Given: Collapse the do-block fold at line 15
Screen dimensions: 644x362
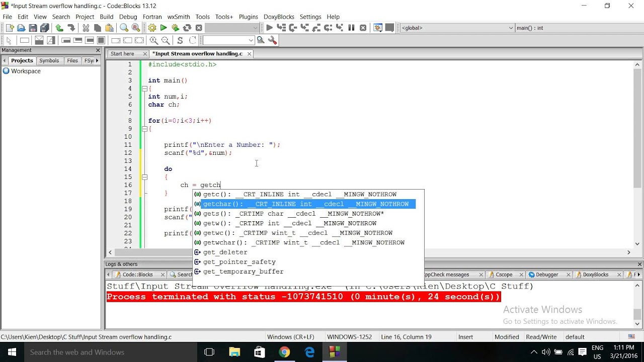Looking at the screenshot, I should click(x=144, y=177).
